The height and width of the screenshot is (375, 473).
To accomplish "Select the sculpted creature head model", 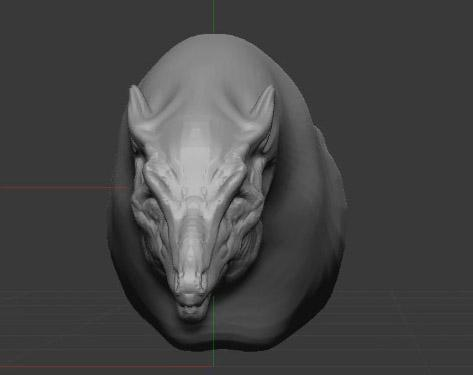I will (x=226, y=193).
